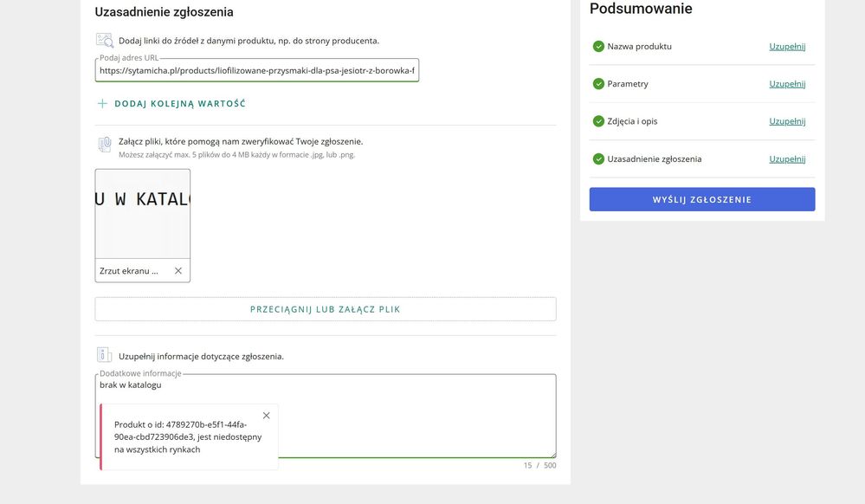
Task: Click the plus icon to add another value
Action: pos(102,104)
